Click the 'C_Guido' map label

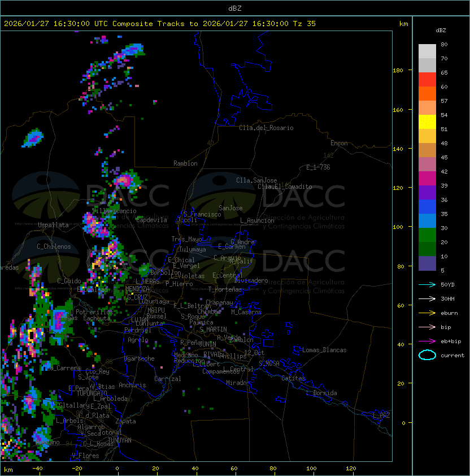click(x=69, y=281)
